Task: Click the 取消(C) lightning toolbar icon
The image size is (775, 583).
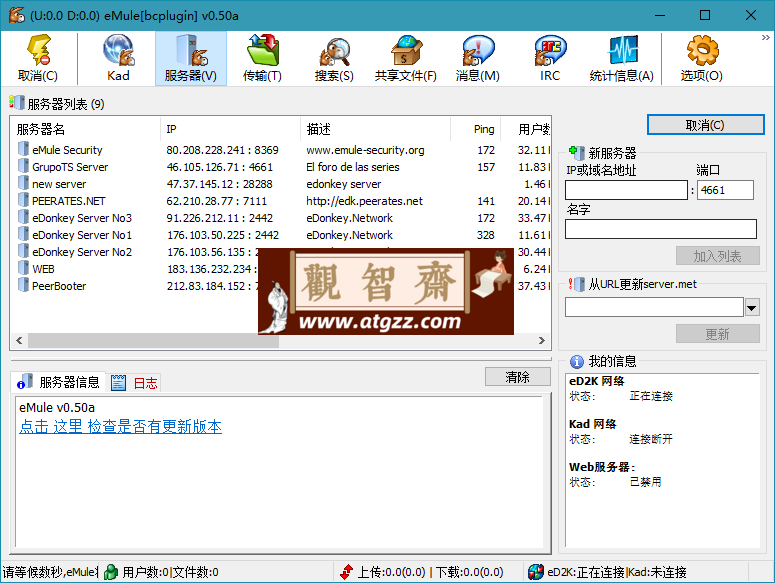Action: pyautogui.click(x=38, y=58)
